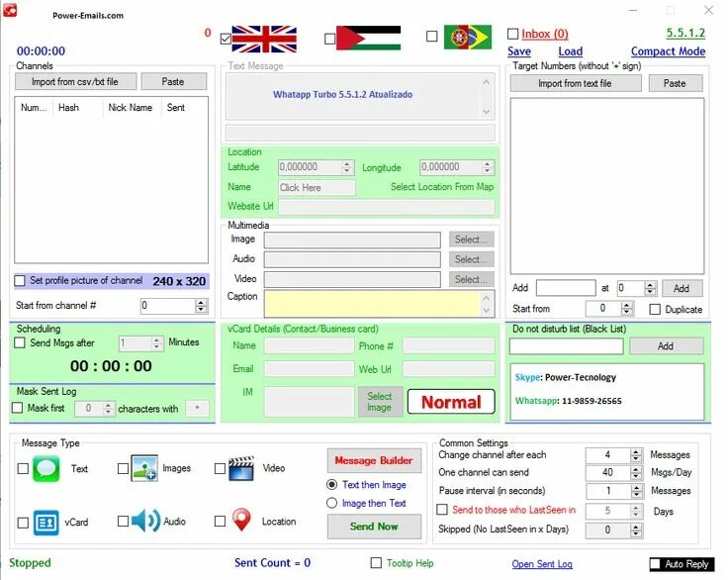Image resolution: width=728 pixels, height=580 pixels.
Task: Click Select Location From Map
Action: (442, 187)
